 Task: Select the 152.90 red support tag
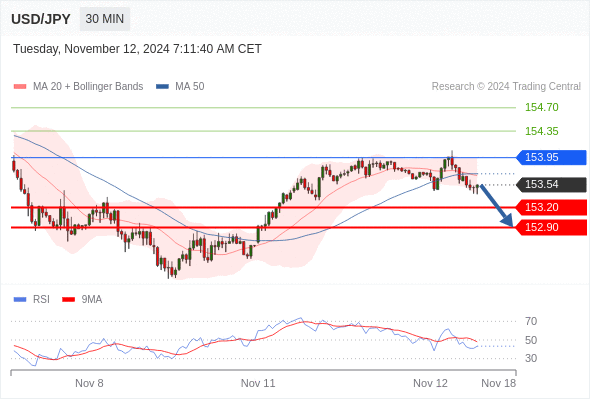click(551, 227)
